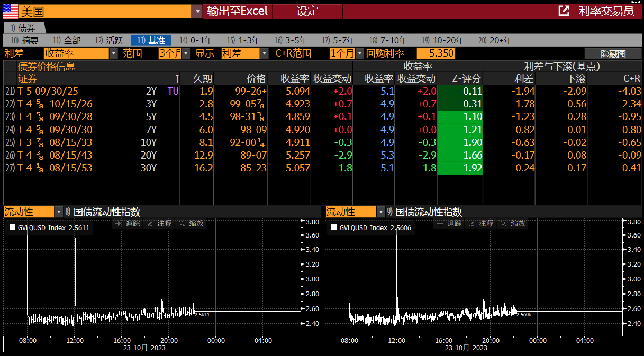Image resolution: width=644 pixels, height=356 pixels.
Task: Expand the 收益率 spread type dropdown
Action: click(114, 53)
